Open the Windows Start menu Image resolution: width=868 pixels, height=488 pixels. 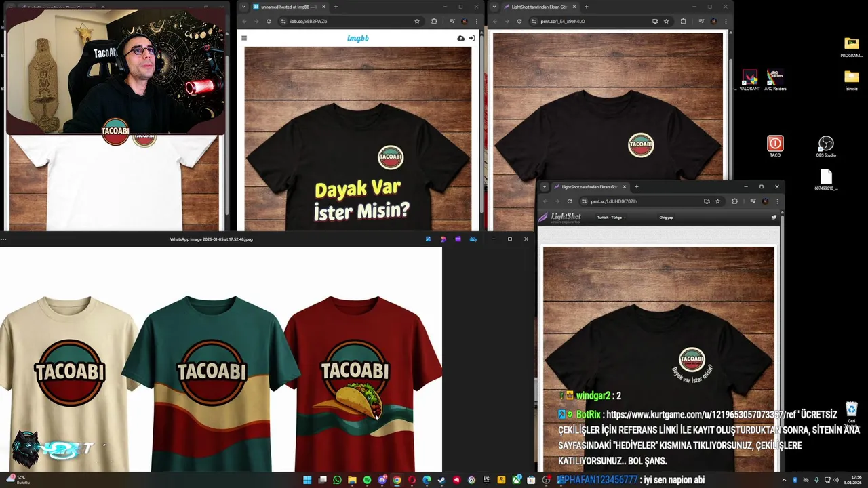(x=307, y=480)
